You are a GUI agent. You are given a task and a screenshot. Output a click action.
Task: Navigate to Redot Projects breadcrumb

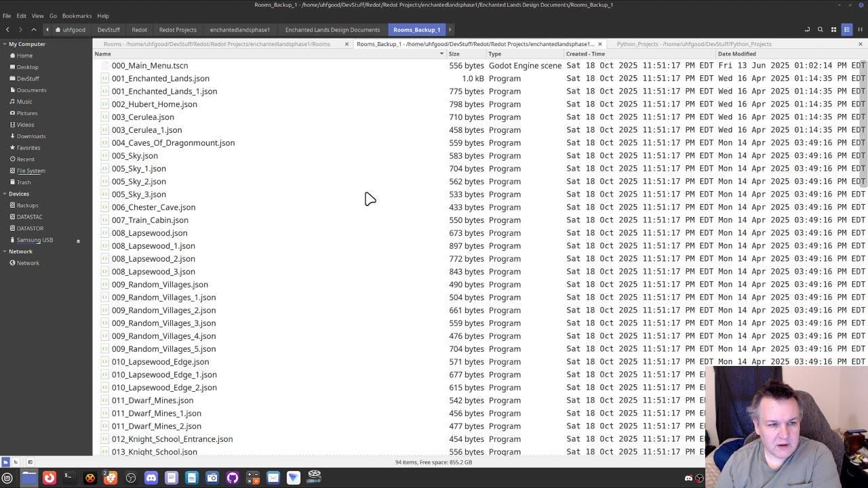click(x=178, y=30)
